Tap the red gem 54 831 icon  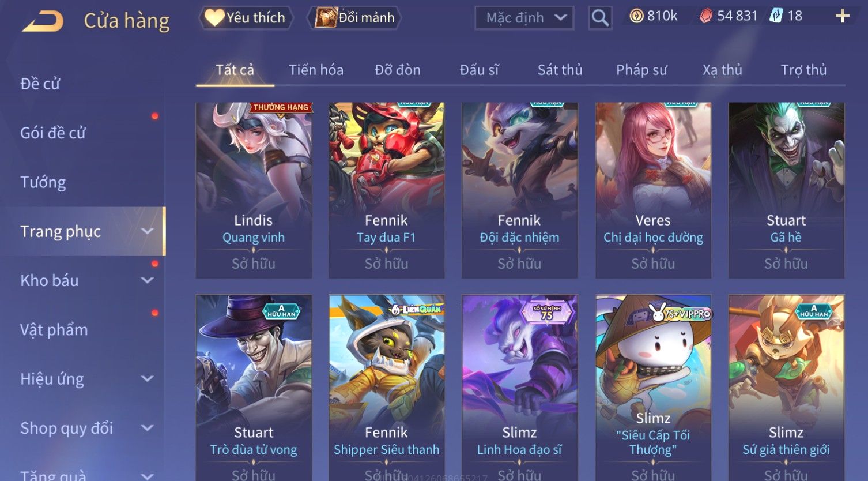point(706,16)
